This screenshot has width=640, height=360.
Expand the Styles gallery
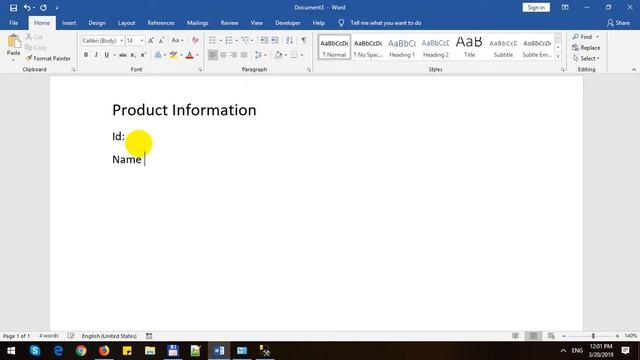tap(558, 57)
